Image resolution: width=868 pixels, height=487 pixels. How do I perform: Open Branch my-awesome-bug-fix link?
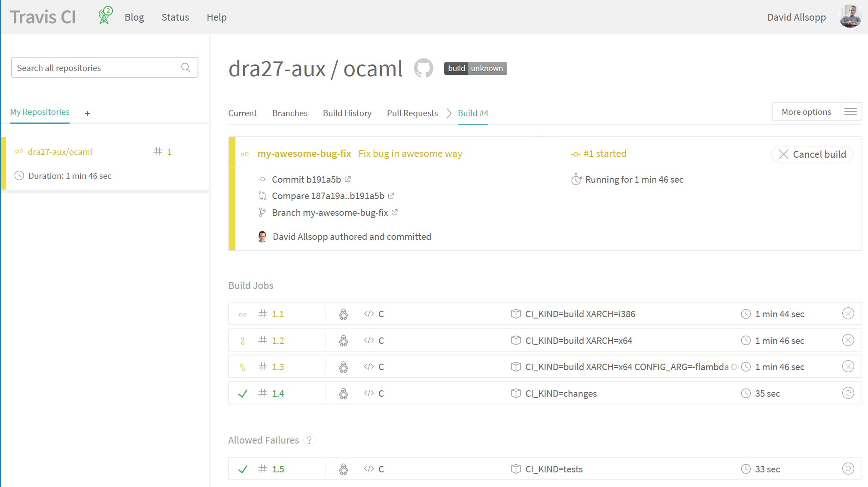click(330, 213)
